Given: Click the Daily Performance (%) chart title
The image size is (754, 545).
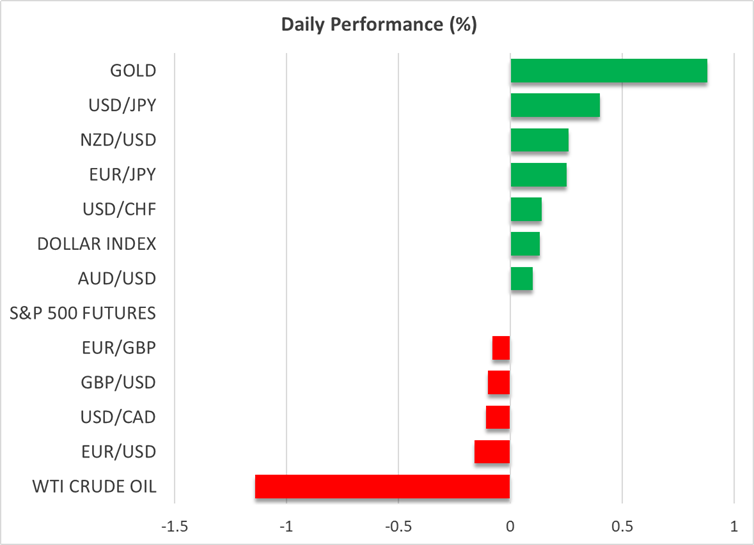Looking at the screenshot, I should coord(377,25).
